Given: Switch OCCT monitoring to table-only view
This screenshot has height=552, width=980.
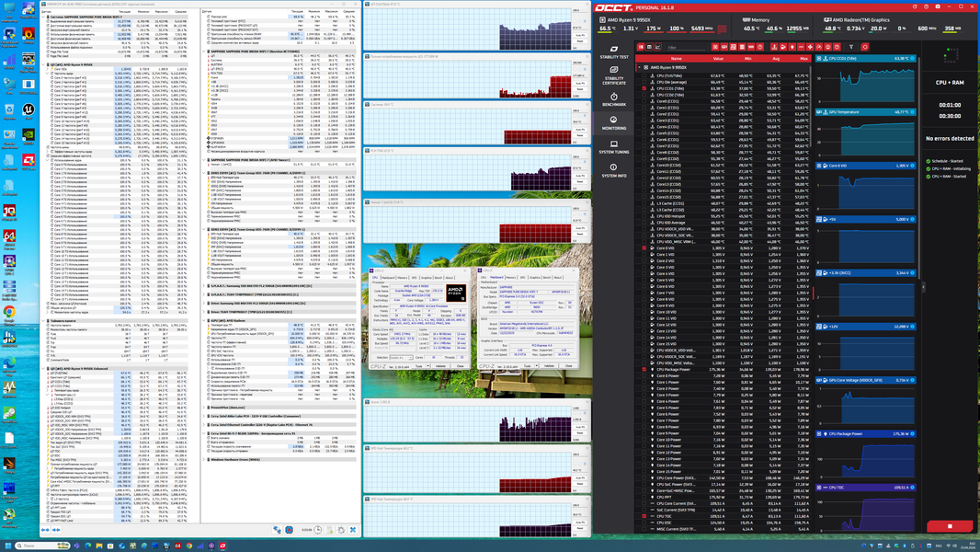Looking at the screenshot, I should pyautogui.click(x=649, y=47).
